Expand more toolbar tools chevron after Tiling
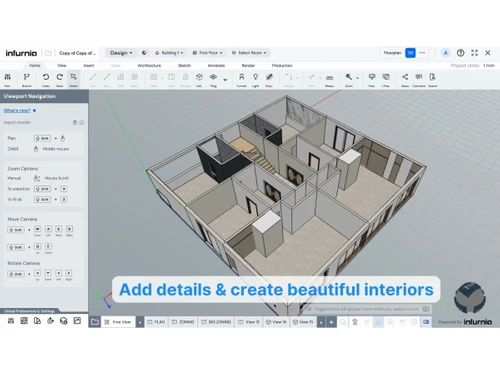 (x=225, y=80)
